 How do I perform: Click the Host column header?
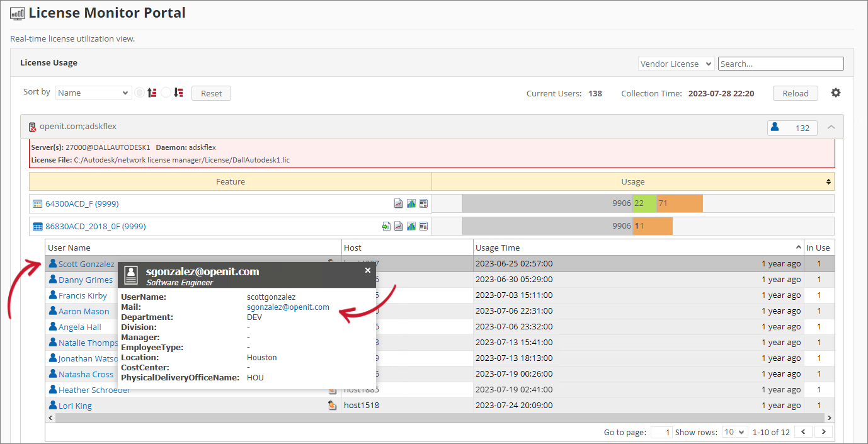point(408,248)
